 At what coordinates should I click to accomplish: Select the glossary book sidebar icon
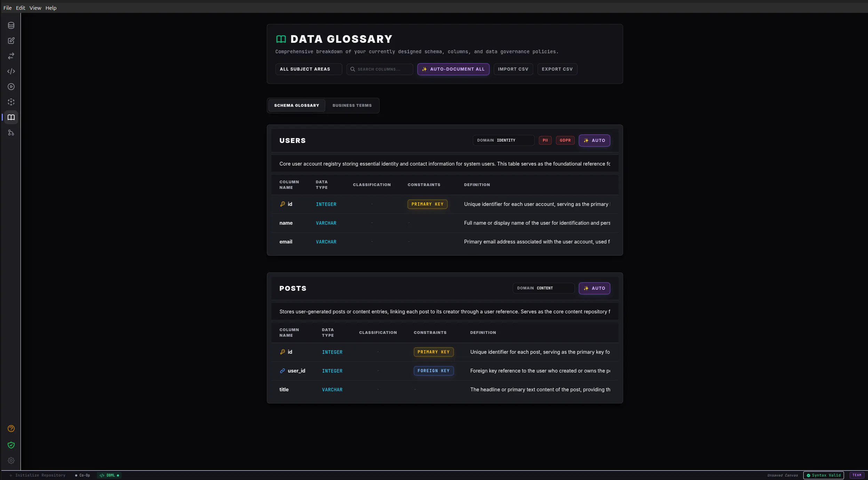(11, 117)
